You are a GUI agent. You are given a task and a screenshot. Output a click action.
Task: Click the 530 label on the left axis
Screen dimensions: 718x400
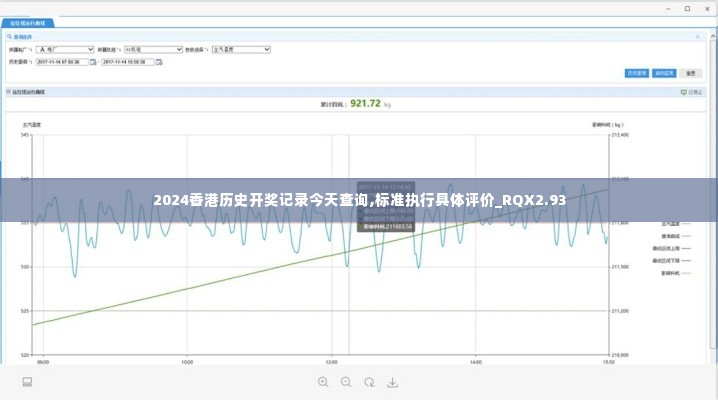pos(25,267)
